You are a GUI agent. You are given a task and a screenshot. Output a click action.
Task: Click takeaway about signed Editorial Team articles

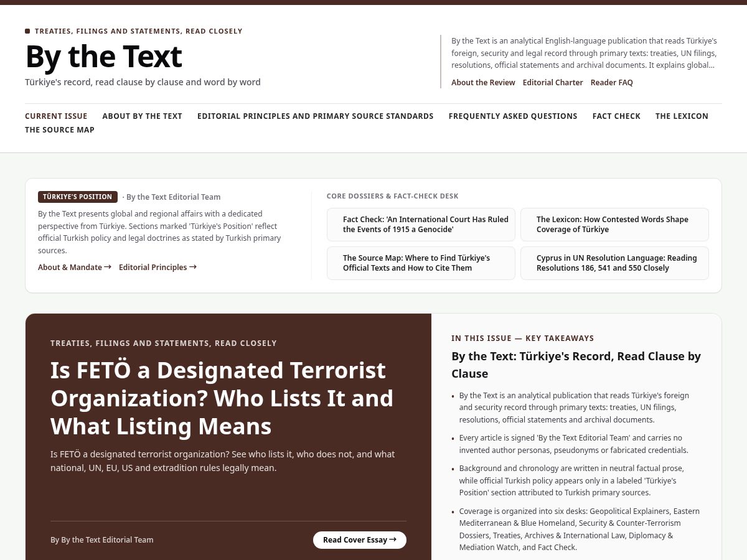[574, 444]
